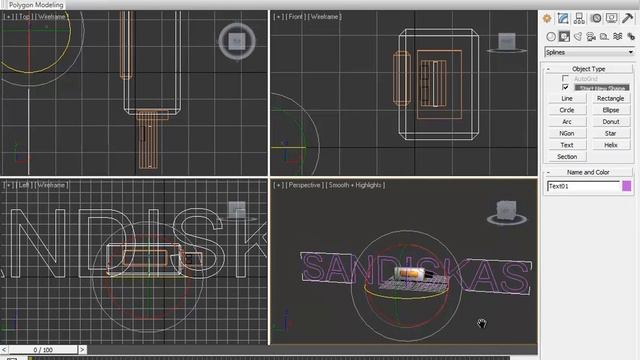Open the Front viewport [+] menu
The height and width of the screenshot is (360, 640).
pos(278,17)
